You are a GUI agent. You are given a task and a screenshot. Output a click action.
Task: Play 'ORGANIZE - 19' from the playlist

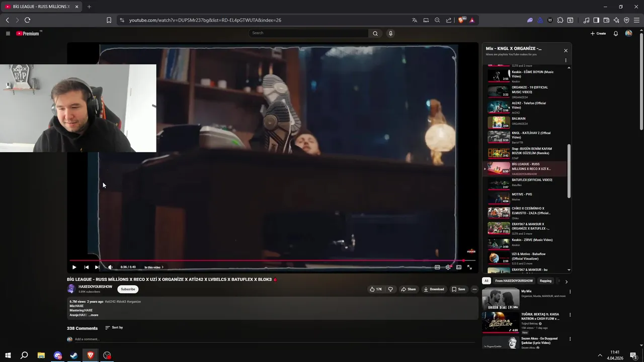525,92
